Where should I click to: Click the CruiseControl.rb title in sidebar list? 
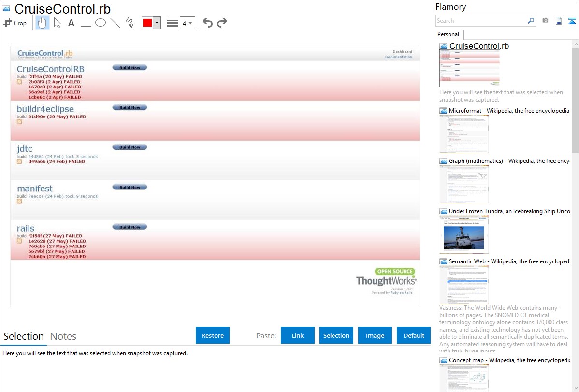479,46
